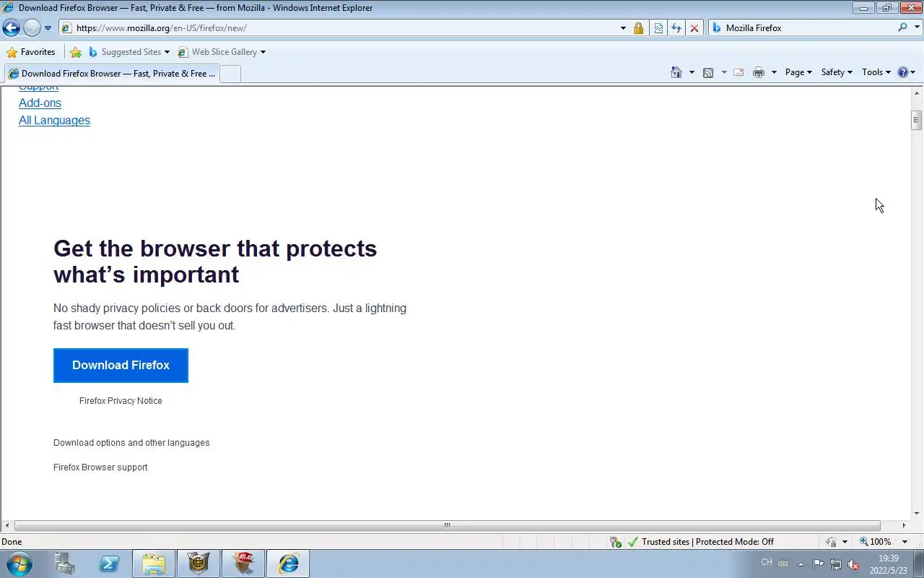This screenshot has width=924, height=578.
Task: Stop loading with the red X icon
Action: [694, 28]
